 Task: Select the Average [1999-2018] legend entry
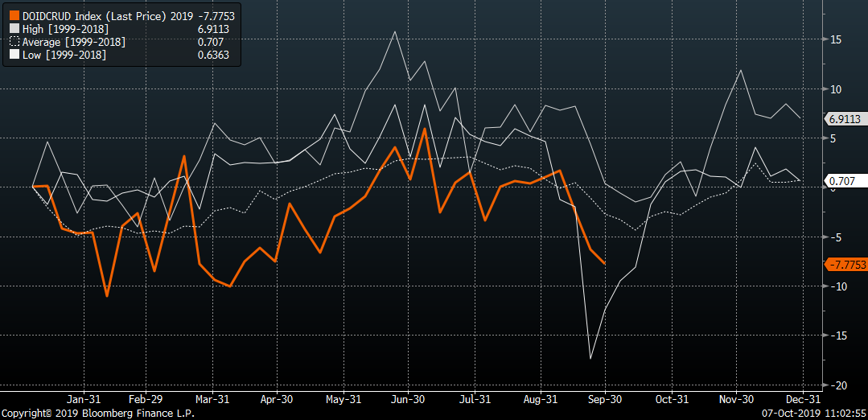tap(74, 42)
